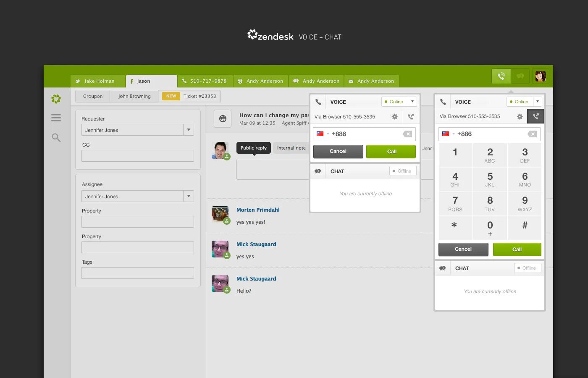Click the phone call button in top bar
Viewport: 588px width, 378px height.
pyautogui.click(x=501, y=76)
